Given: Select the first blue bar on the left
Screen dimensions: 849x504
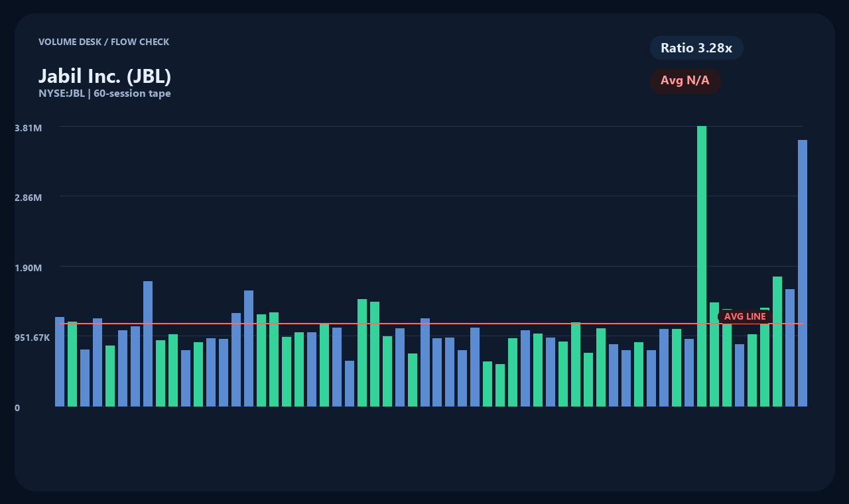Looking at the screenshot, I should [60, 361].
